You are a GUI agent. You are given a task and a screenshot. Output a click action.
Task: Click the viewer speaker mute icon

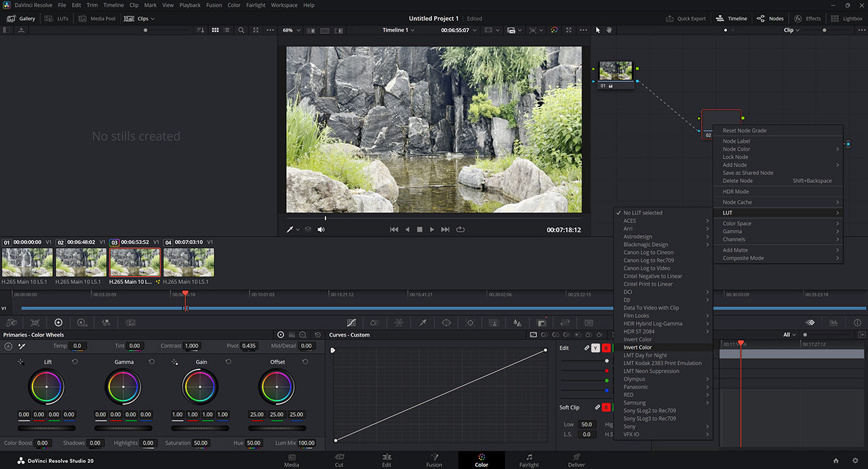tap(321, 229)
